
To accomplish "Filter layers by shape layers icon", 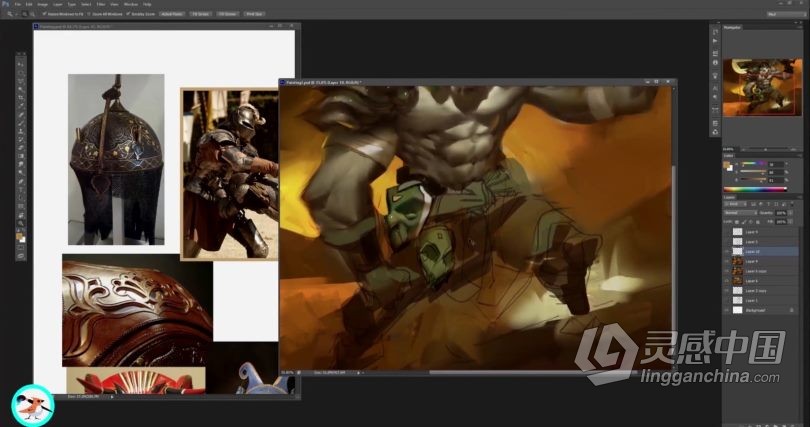I will click(776, 204).
